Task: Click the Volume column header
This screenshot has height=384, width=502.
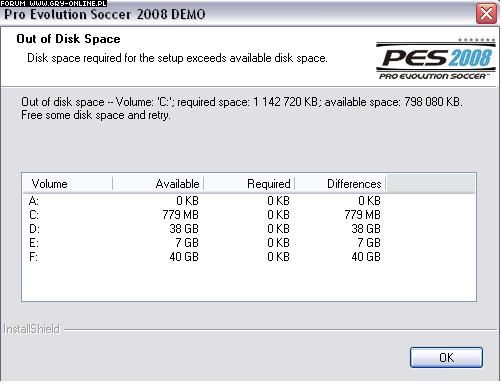Action: [x=68, y=184]
